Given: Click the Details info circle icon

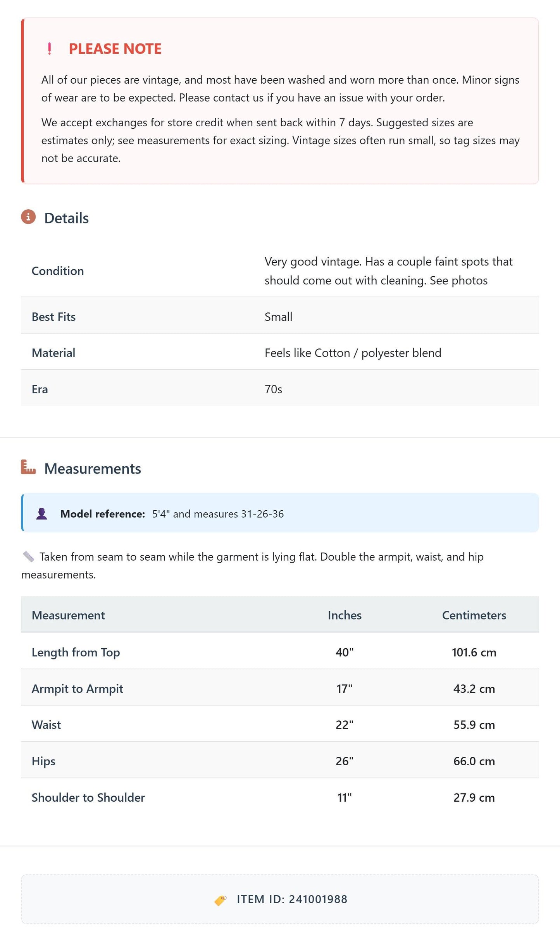Looking at the screenshot, I should (x=28, y=217).
